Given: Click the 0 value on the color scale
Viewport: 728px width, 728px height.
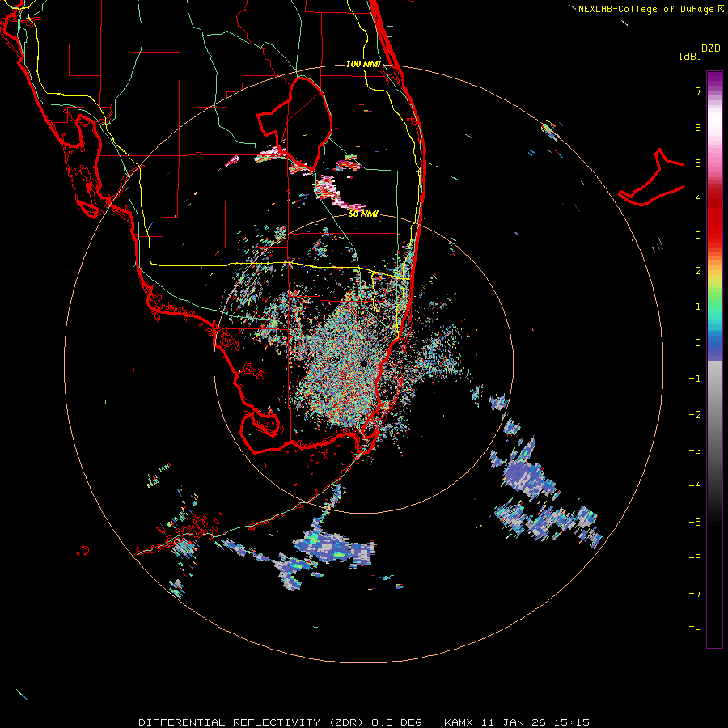Looking at the screenshot, I should click(698, 343).
